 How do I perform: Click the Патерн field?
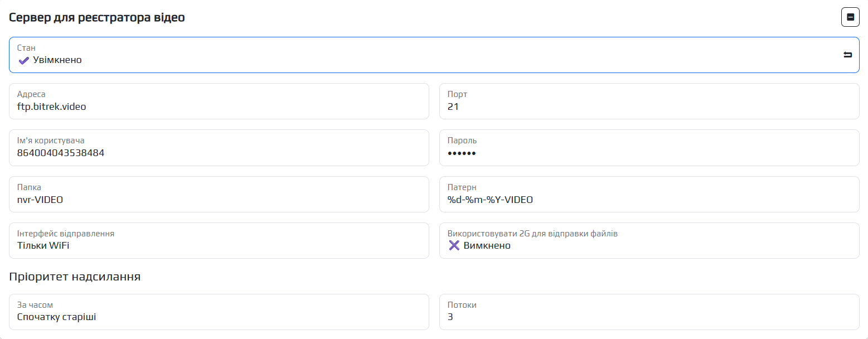649,199
